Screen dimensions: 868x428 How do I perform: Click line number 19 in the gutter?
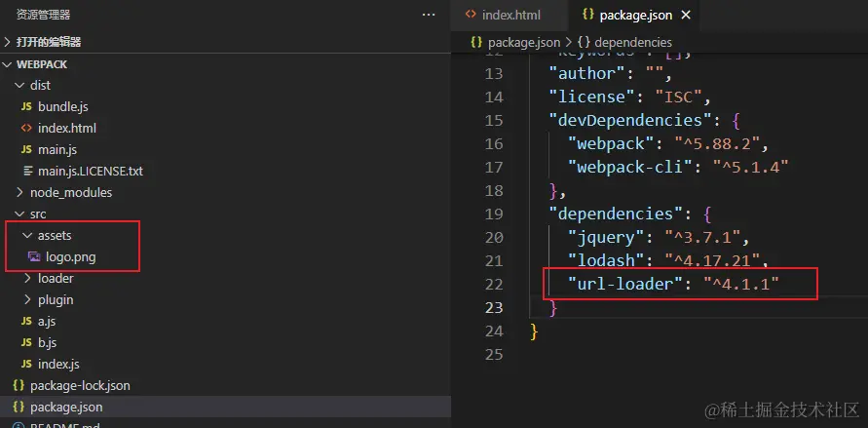click(x=494, y=214)
